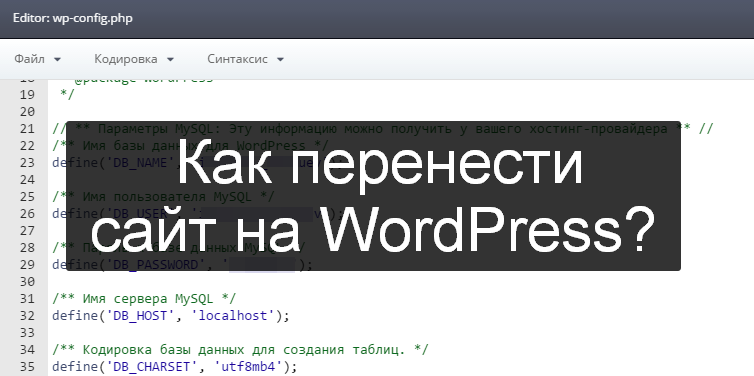754x376 pixels.
Task: Click the 'DB_PASSWORD' string in code
Action: click(x=155, y=265)
